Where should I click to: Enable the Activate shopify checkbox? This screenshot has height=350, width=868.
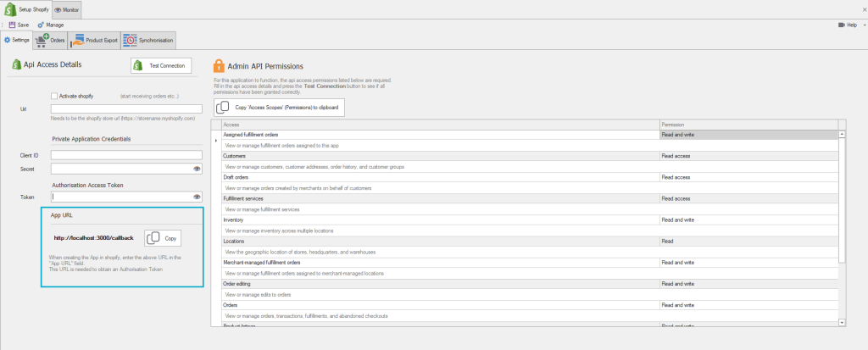coord(54,96)
